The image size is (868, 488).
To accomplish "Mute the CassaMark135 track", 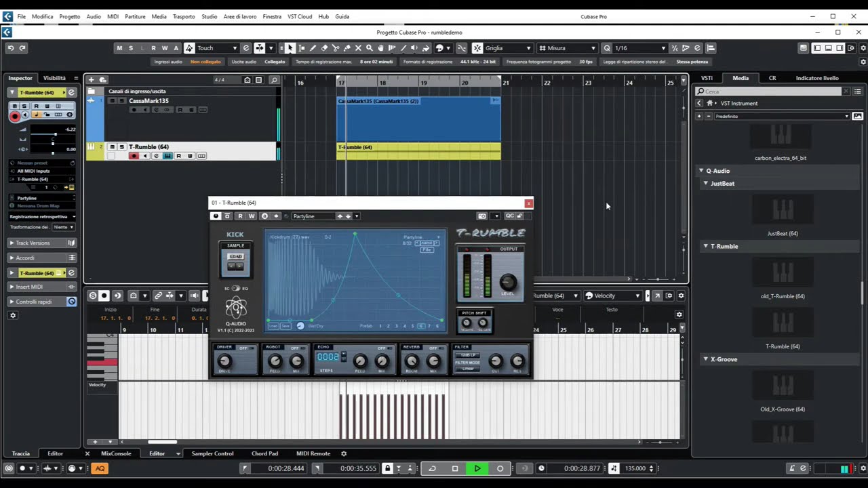I will (x=113, y=101).
